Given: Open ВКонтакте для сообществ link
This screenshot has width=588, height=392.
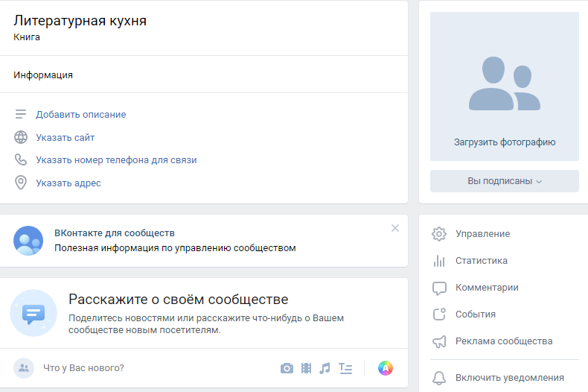Looking at the screenshot, I should [x=115, y=233].
